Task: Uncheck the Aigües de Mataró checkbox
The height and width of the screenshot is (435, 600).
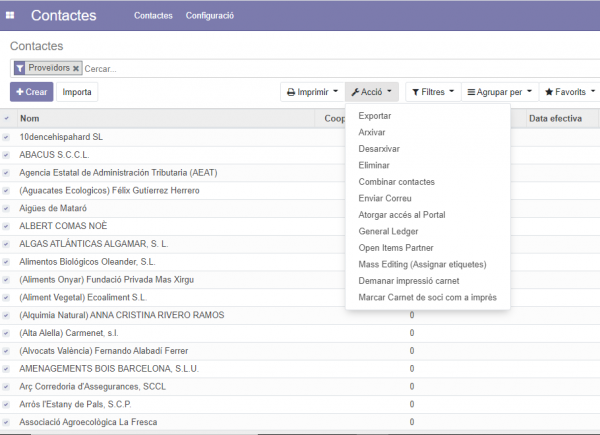Action: pyautogui.click(x=8, y=208)
